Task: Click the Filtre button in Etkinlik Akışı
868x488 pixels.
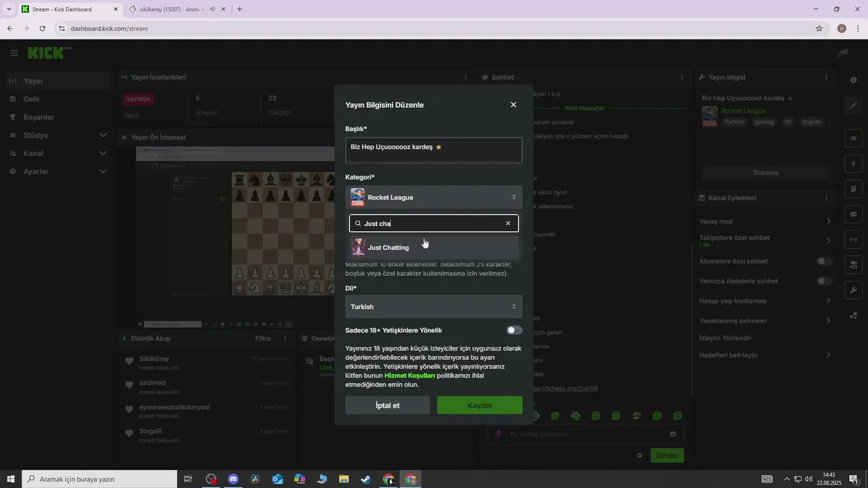Action: (x=262, y=338)
